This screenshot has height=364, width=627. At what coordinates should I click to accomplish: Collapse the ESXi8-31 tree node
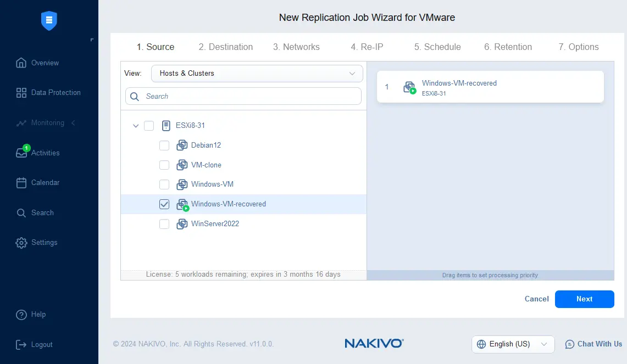pyautogui.click(x=136, y=126)
